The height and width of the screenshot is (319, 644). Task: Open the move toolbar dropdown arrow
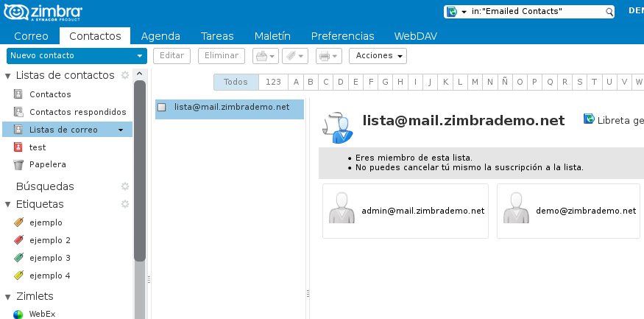pyautogui.click(x=272, y=56)
